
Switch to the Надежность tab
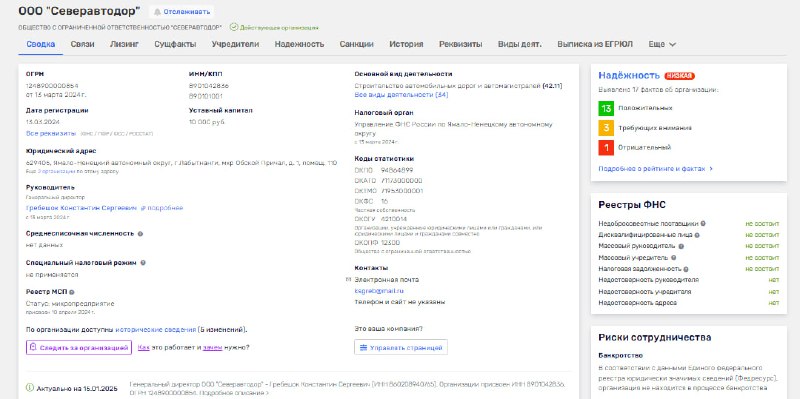point(299,44)
